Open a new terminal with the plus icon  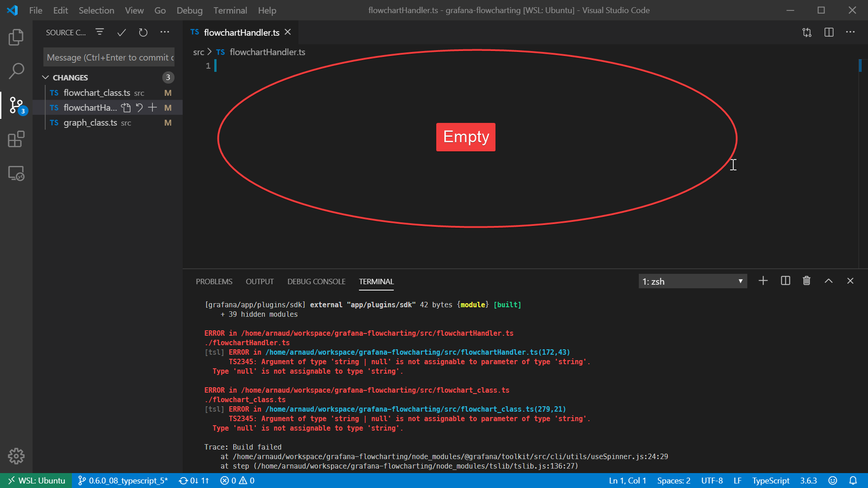[763, 281]
